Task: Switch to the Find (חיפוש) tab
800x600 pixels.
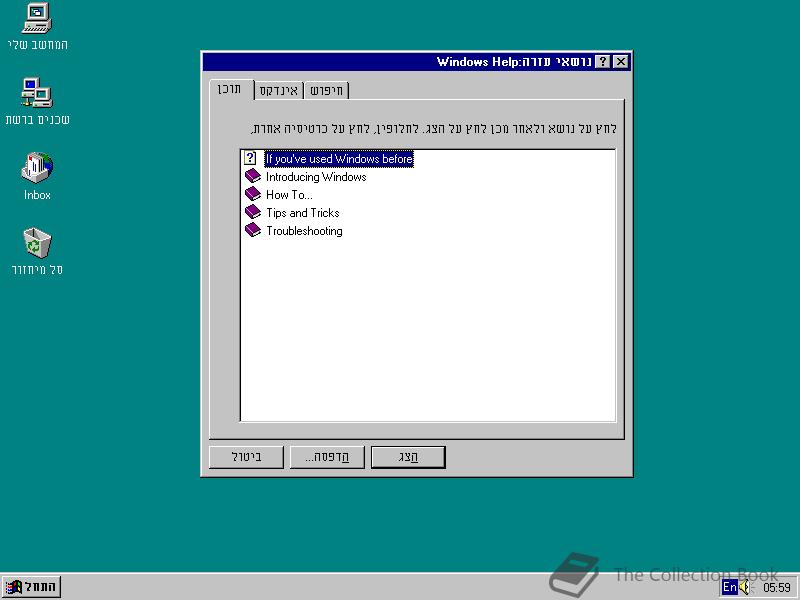Action: pyautogui.click(x=327, y=90)
